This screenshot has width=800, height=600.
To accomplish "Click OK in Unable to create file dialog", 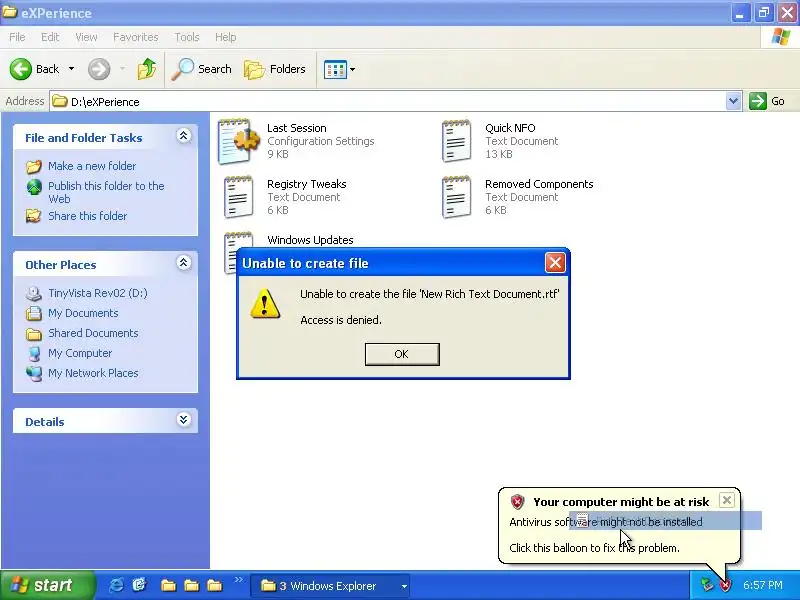I will (402, 354).
